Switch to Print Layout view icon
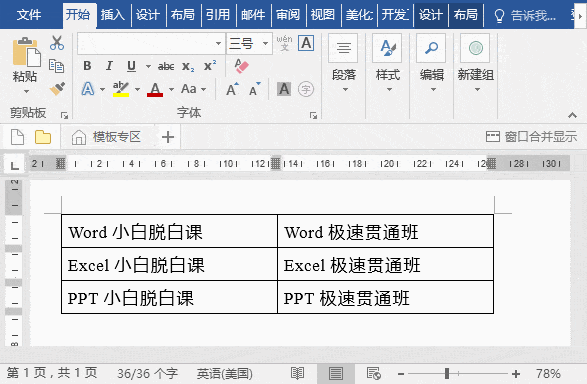The image size is (587, 384). tap(335, 373)
